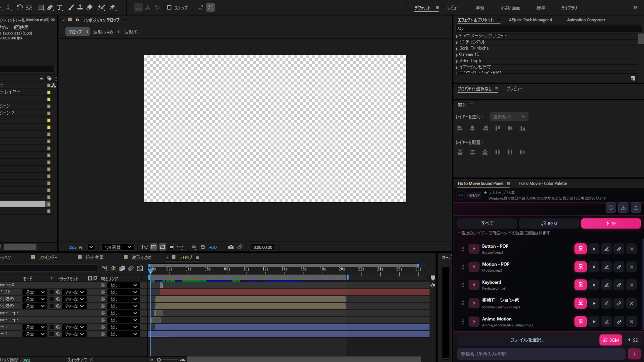Toggle the transparency grid in the viewer
Image resolution: width=644 pixels, height=362 pixels.
(x=154, y=247)
